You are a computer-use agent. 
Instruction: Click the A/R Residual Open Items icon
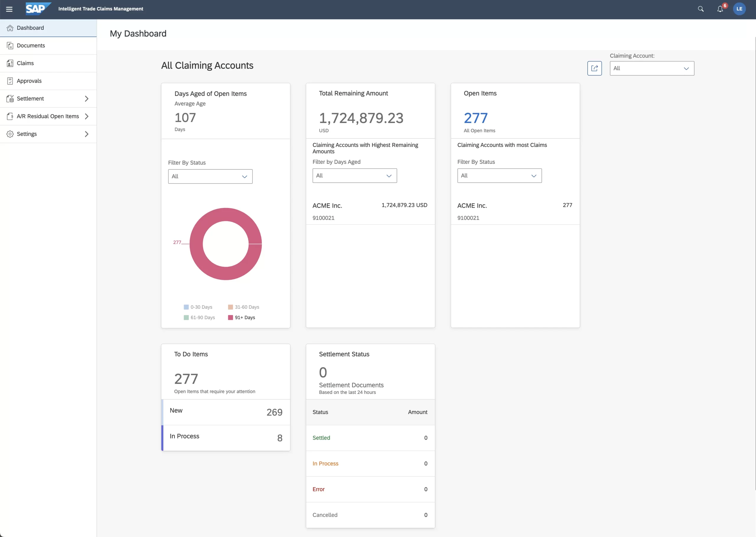(10, 116)
